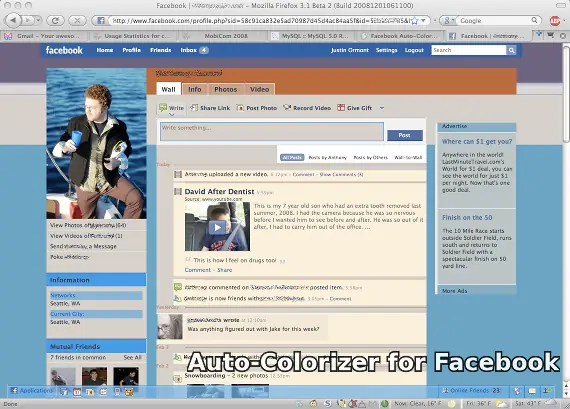Click See All mutual friends
The width and height of the screenshot is (570, 409).
tap(132, 357)
